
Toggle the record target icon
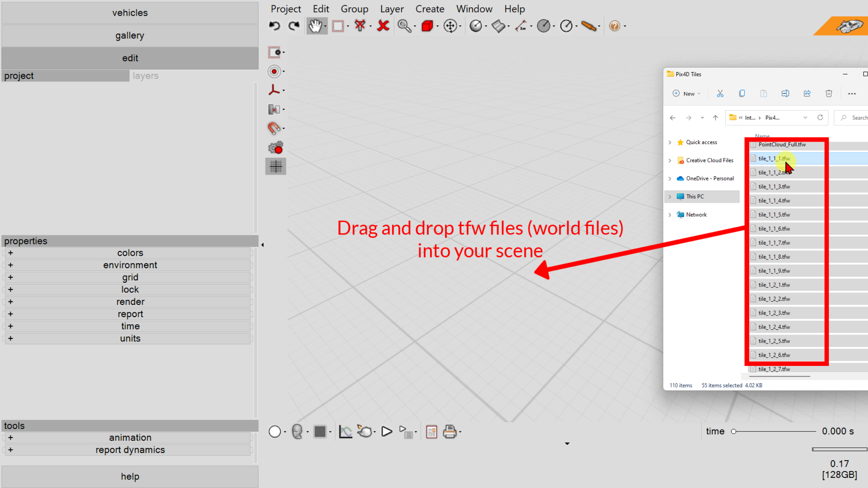[274, 71]
